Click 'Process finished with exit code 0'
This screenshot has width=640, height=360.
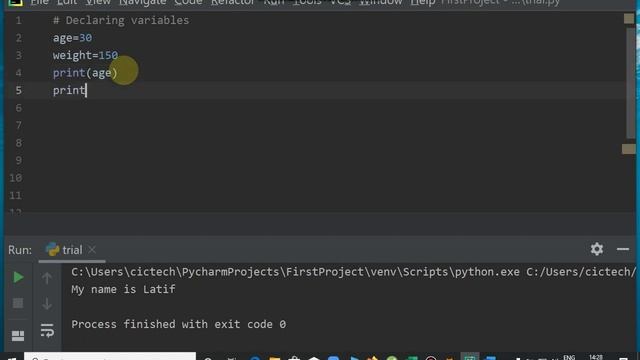[x=178, y=324]
